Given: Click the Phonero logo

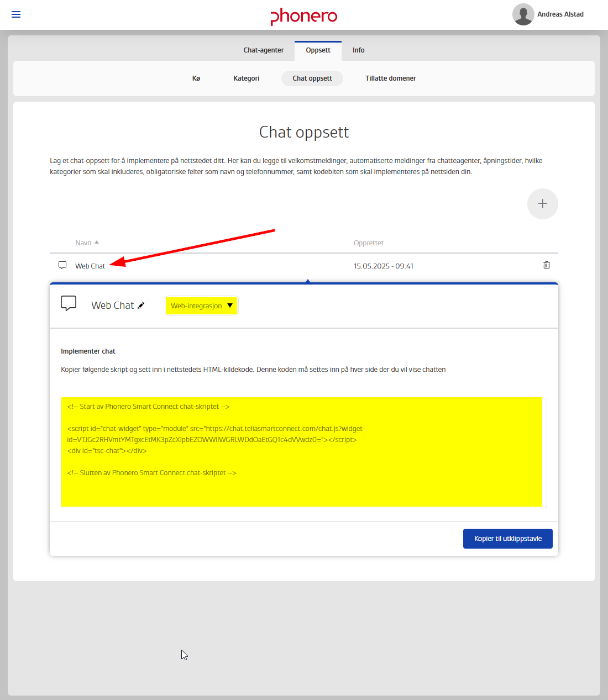Looking at the screenshot, I should click(304, 16).
